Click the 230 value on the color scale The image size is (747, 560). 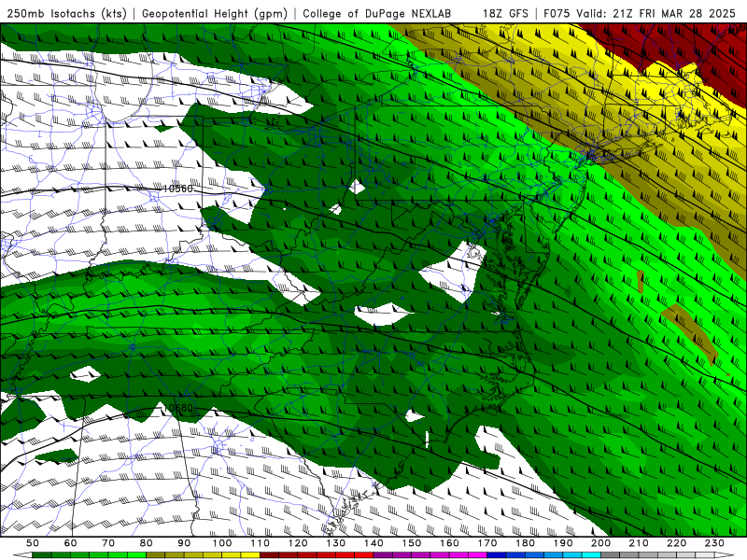coord(714,543)
